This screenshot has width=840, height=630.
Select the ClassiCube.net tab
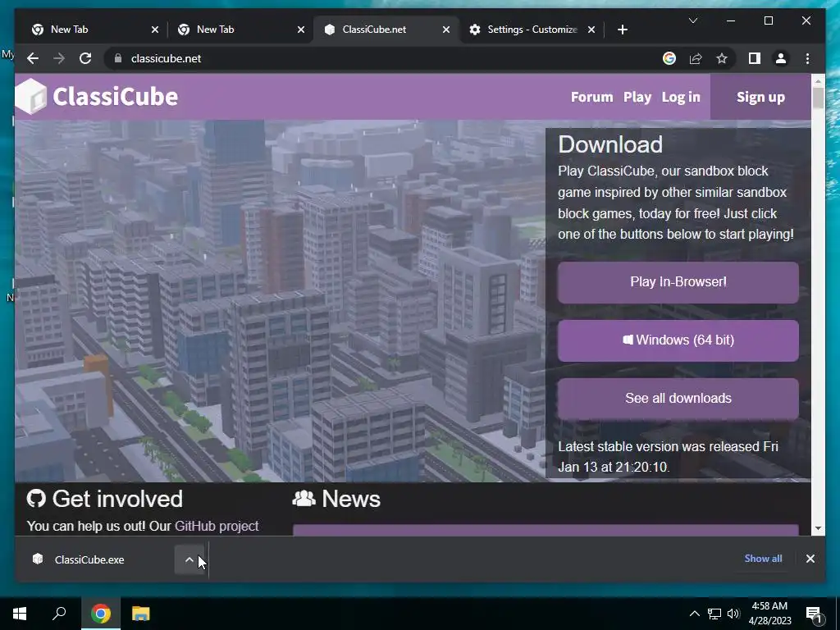[386, 30]
